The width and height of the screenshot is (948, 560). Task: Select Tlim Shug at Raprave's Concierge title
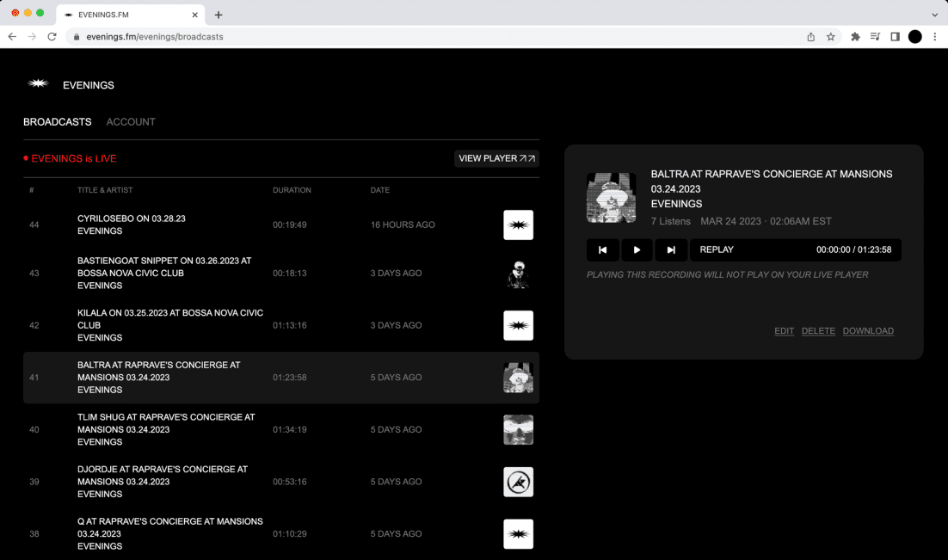click(166, 423)
